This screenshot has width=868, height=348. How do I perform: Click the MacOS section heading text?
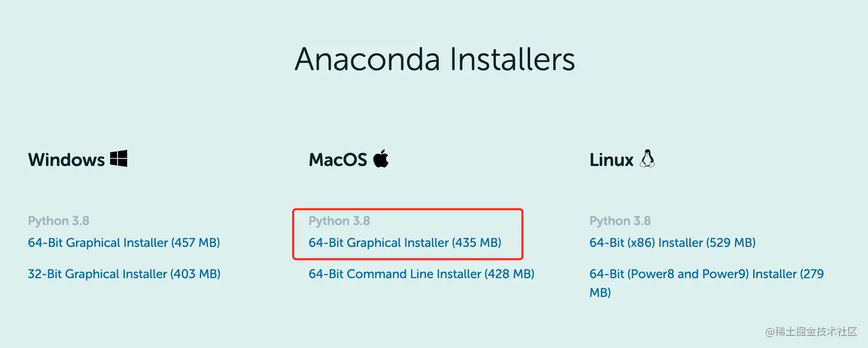point(338,160)
